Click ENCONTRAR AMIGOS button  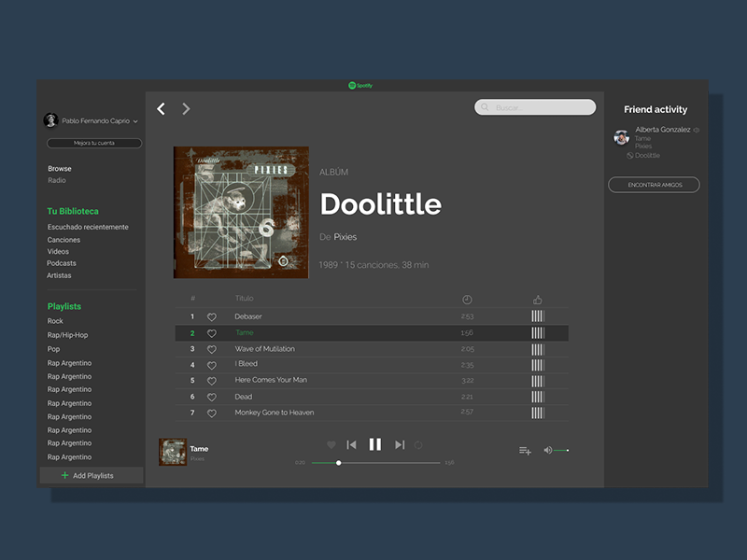(x=655, y=185)
